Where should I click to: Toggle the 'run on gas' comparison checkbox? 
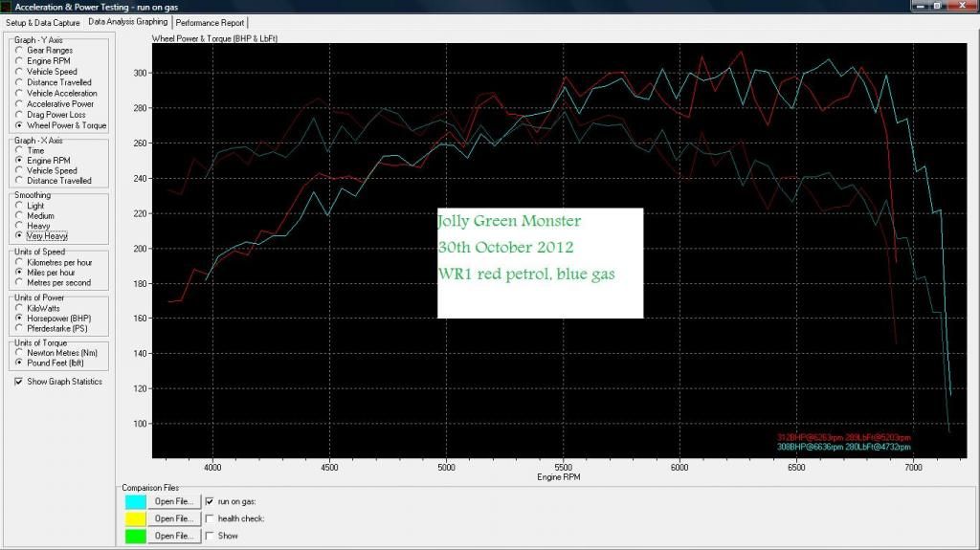tap(211, 501)
